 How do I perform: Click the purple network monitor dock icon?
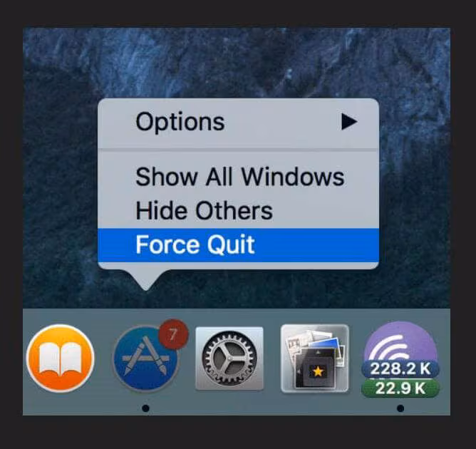click(400, 359)
